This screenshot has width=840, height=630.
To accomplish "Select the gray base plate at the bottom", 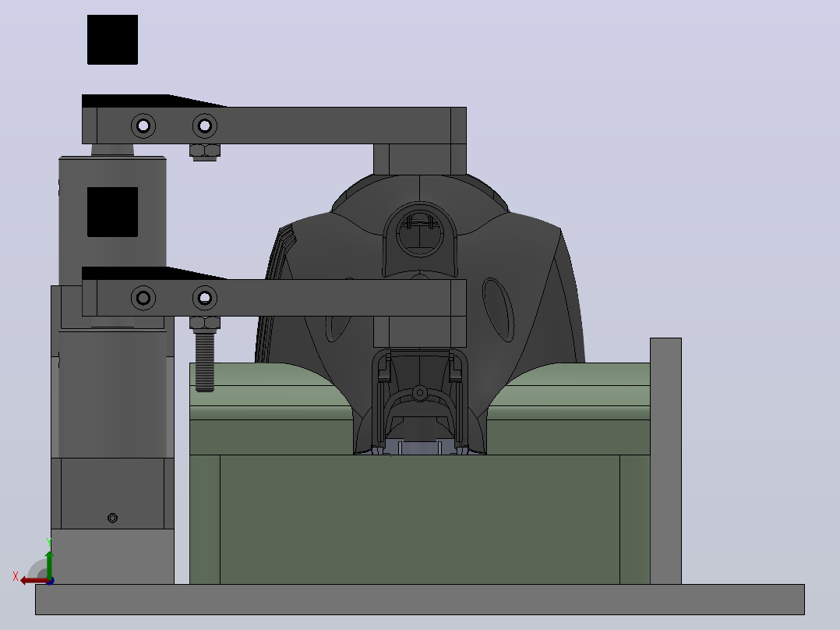I will tap(420, 600).
